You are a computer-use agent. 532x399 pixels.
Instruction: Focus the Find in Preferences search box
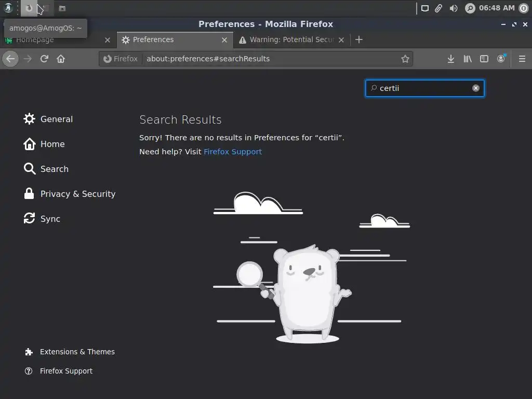pyautogui.click(x=425, y=88)
